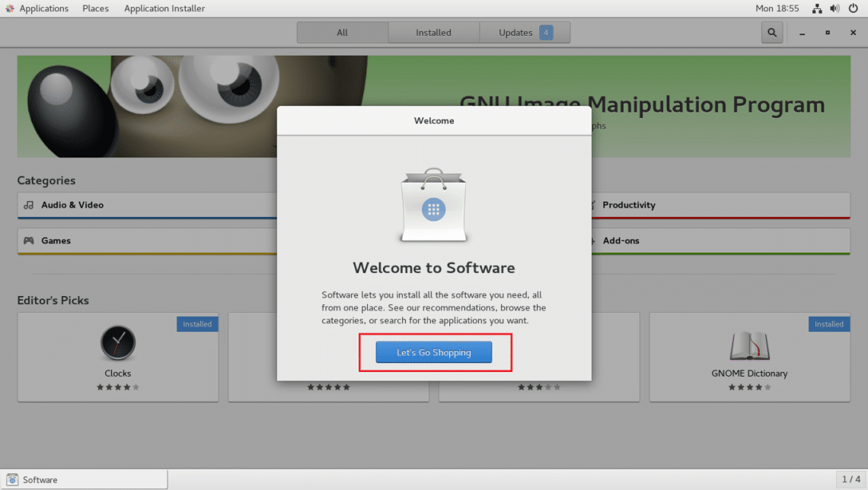868x490 pixels.
Task: Click the Welcome to Software heading
Action: coord(433,268)
